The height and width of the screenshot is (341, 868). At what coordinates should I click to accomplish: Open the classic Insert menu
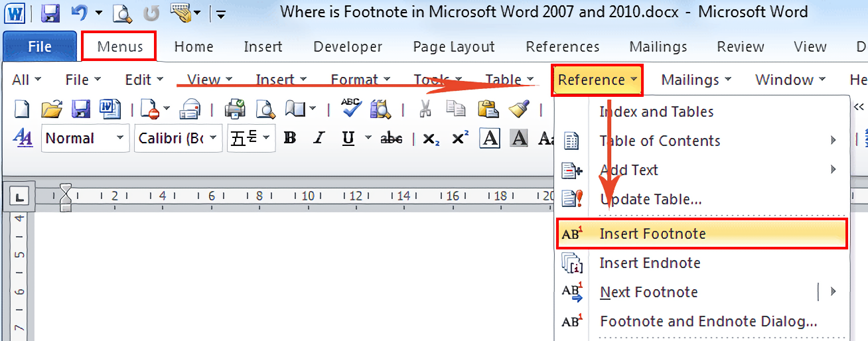(x=281, y=80)
